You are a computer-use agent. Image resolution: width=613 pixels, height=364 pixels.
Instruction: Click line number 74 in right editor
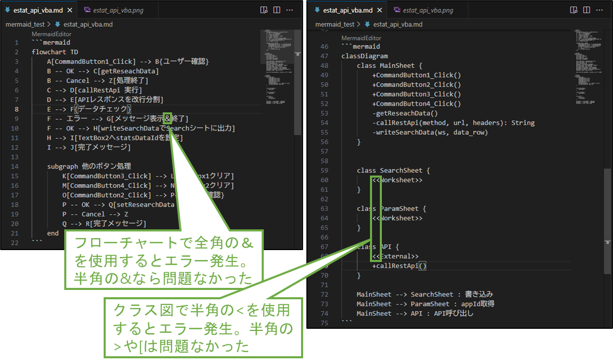click(x=324, y=314)
